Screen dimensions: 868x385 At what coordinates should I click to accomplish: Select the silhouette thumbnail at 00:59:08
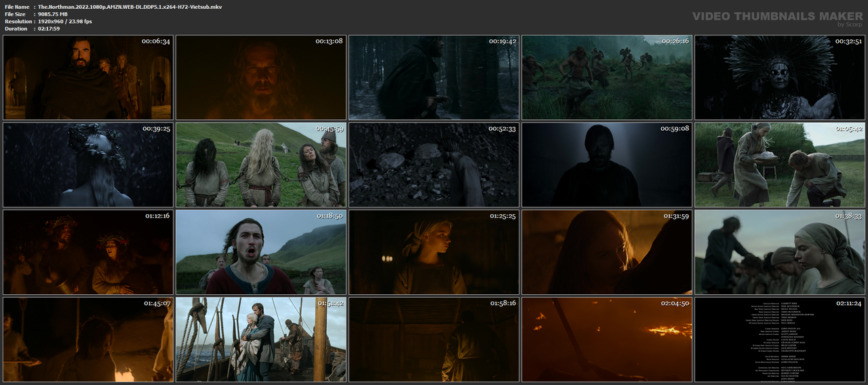607,165
